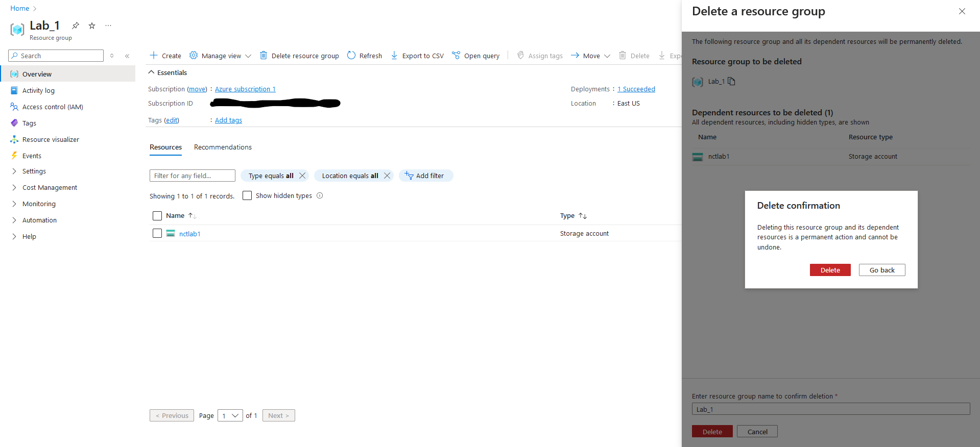The width and height of the screenshot is (980, 447).
Task: Click the Lab_1 resource group cube icon
Action: tap(17, 30)
